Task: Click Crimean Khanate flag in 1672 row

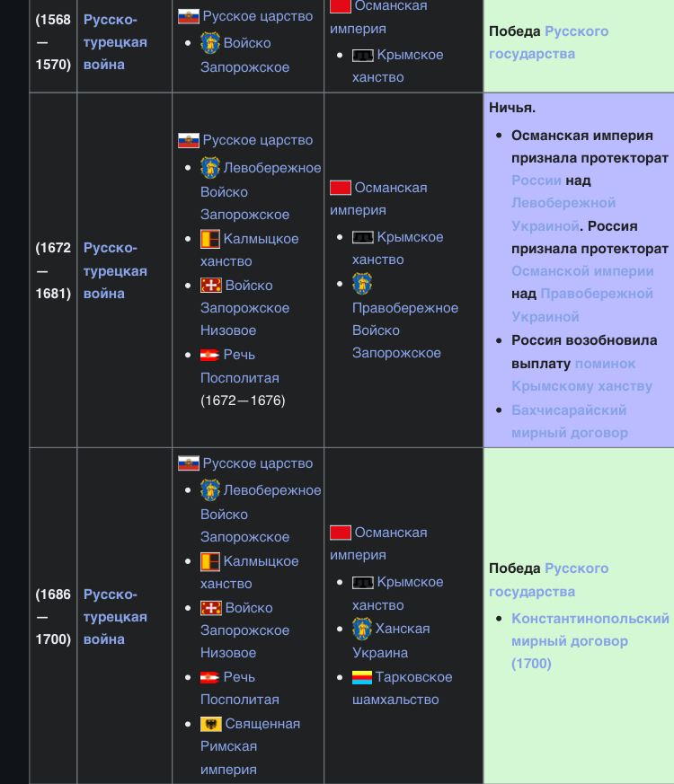Action: (x=363, y=237)
